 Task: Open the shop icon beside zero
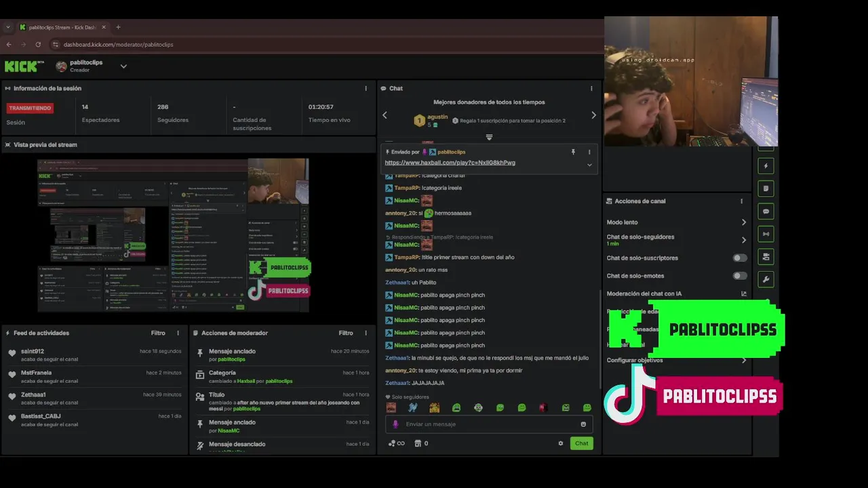(418, 443)
